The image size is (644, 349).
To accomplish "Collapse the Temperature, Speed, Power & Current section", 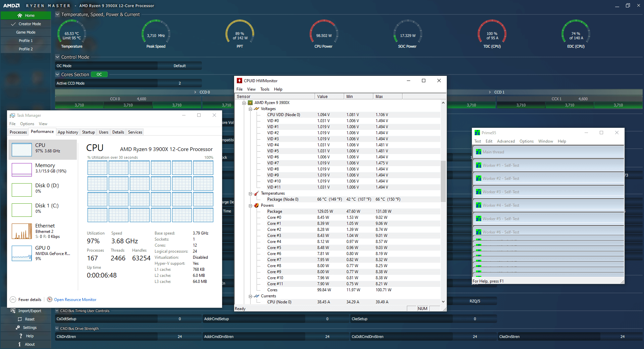I will [x=57, y=14].
